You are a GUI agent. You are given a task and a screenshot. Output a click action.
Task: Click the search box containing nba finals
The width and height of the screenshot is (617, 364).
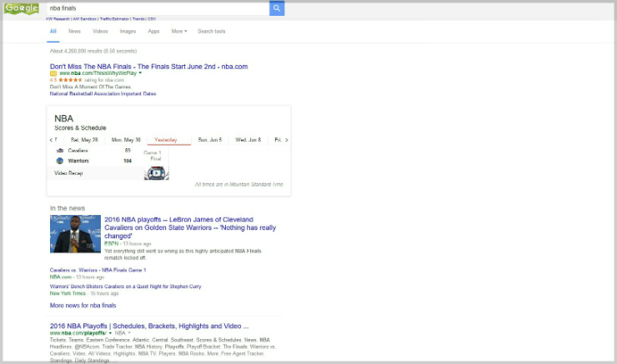(158, 8)
